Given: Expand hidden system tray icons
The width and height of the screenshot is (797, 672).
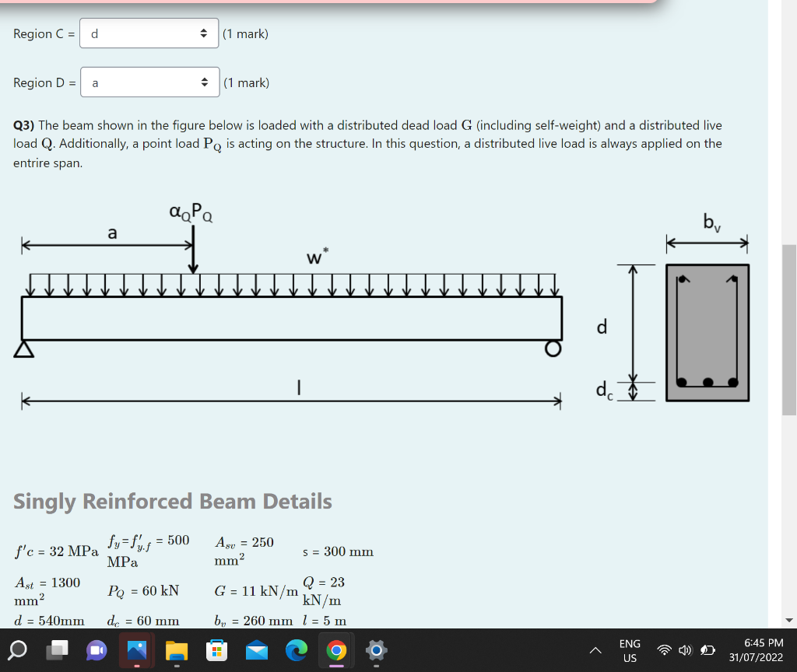Looking at the screenshot, I should point(595,652).
